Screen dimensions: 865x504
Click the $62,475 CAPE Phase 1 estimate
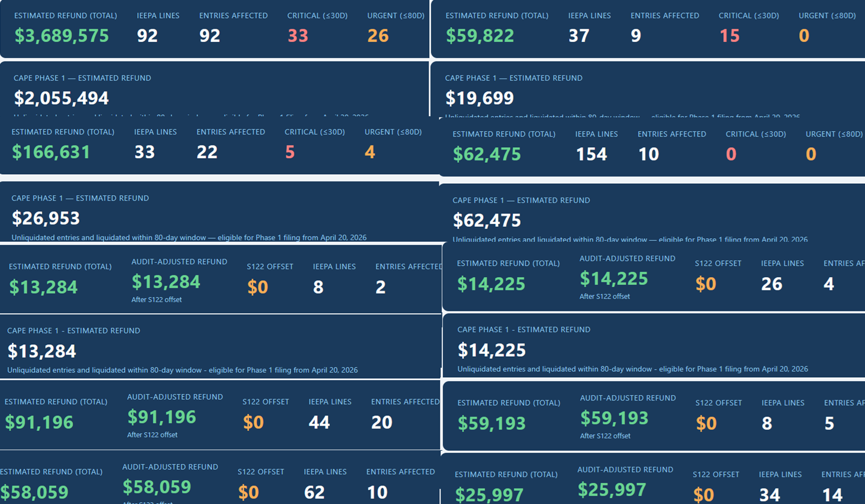pos(487,220)
